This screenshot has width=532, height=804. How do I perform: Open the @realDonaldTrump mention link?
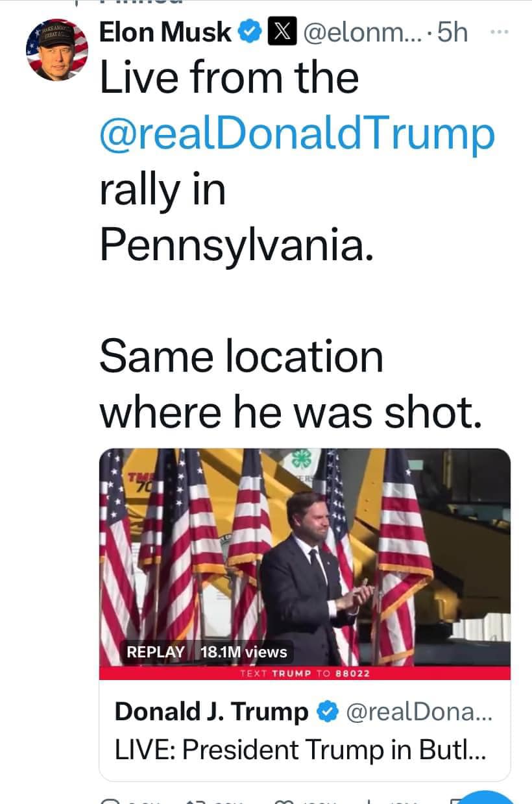click(x=297, y=134)
